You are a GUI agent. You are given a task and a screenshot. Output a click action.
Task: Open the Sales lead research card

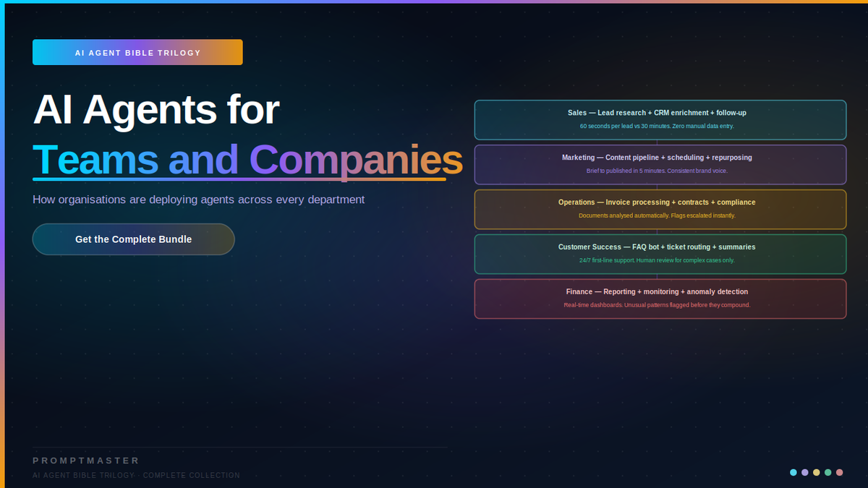660,120
